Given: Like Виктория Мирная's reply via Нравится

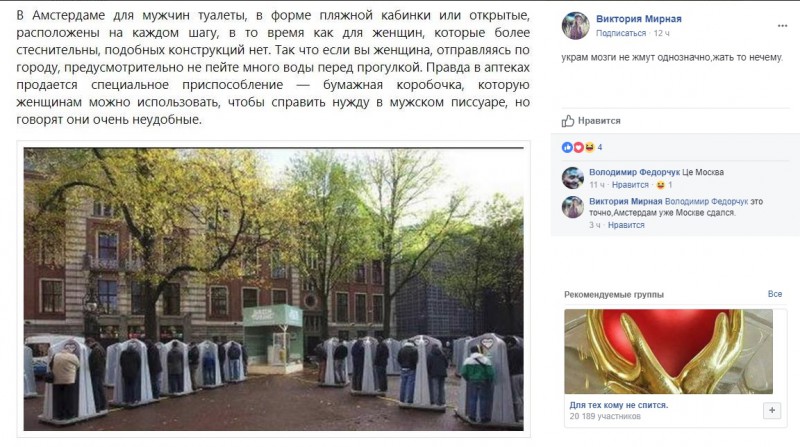Looking at the screenshot, I should (626, 225).
